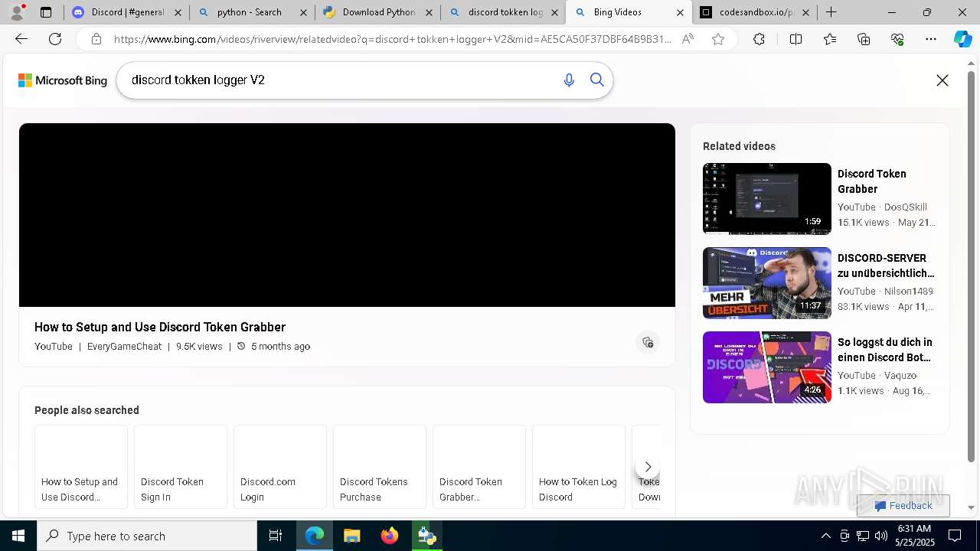Screen dimensions: 980x551
Task: Select Discord Tokens Purchase suggestion card
Action: (x=380, y=467)
